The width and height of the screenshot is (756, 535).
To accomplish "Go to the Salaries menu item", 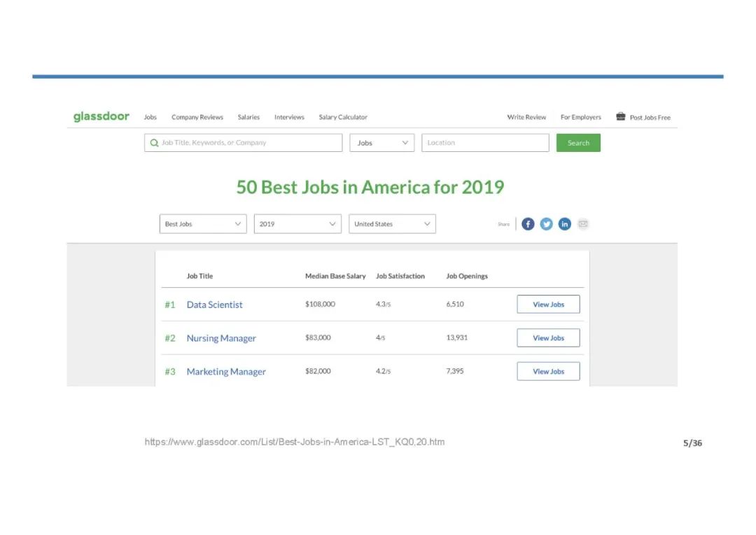I will [x=248, y=118].
